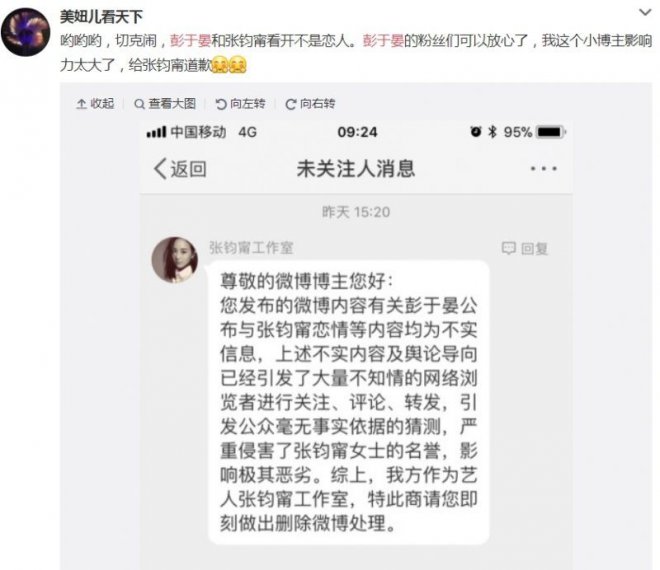Click the clockwise rotate icon

point(290,104)
